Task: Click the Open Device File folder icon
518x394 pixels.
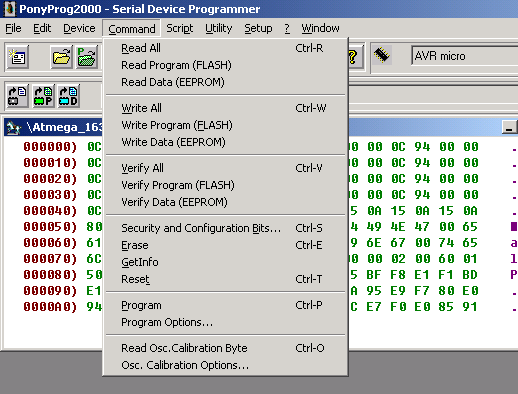Action: (62, 57)
